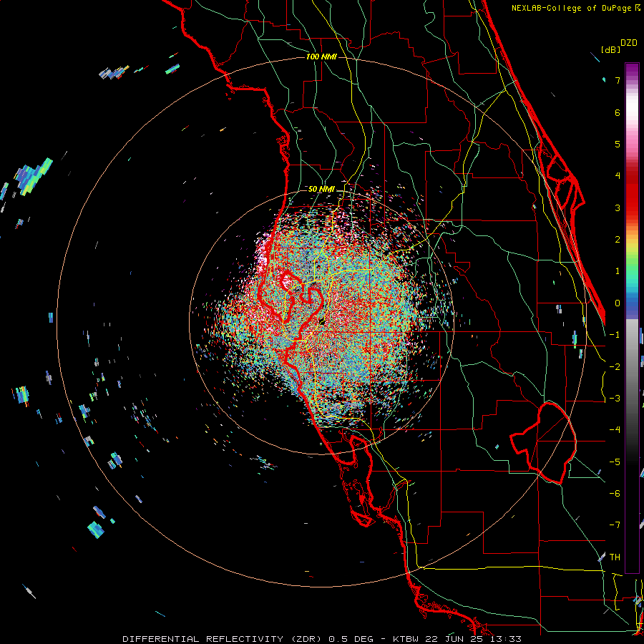Click the NEXLAB-College of DuPage label
This screenshot has width=644, height=644.
(x=576, y=8)
